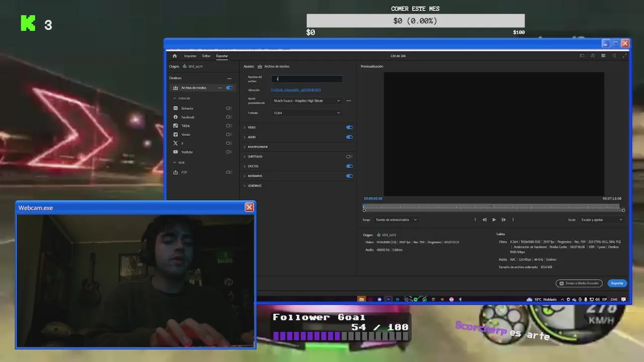Viewport: 644px width, 362px height.
Task: Go to Premiere Home screen icon
Action: [175, 56]
